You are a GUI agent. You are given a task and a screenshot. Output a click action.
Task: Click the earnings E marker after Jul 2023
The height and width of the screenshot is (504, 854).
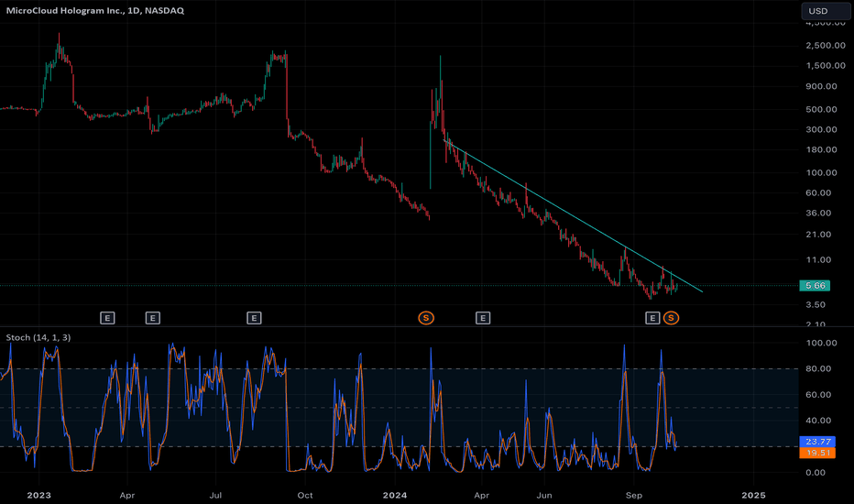pyautogui.click(x=254, y=318)
